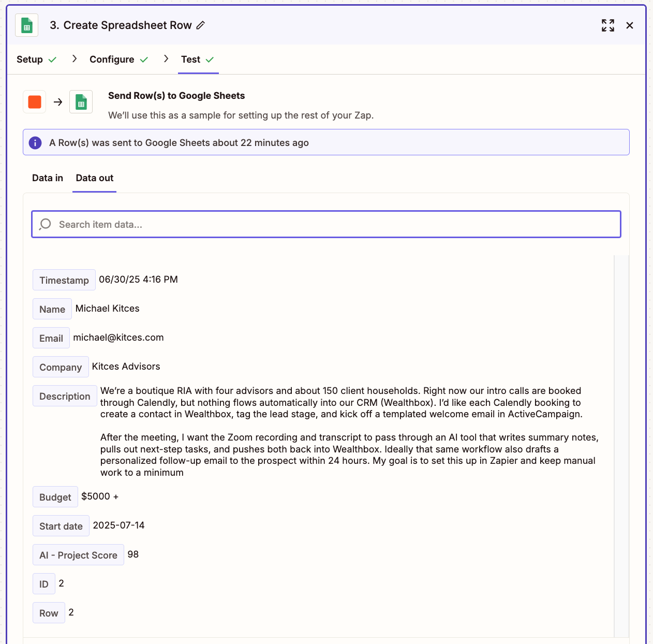Image resolution: width=653 pixels, height=644 pixels.
Task: Click the budget value $5000 +
Action: 100,496
